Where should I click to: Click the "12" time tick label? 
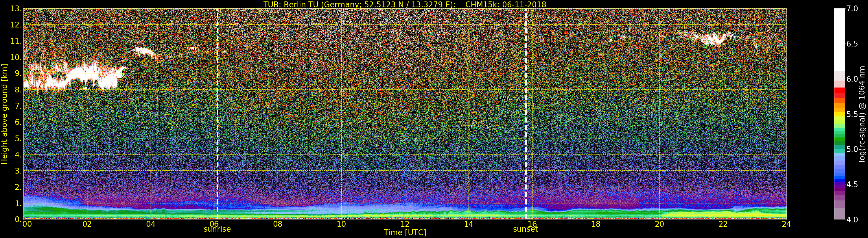[405, 224]
